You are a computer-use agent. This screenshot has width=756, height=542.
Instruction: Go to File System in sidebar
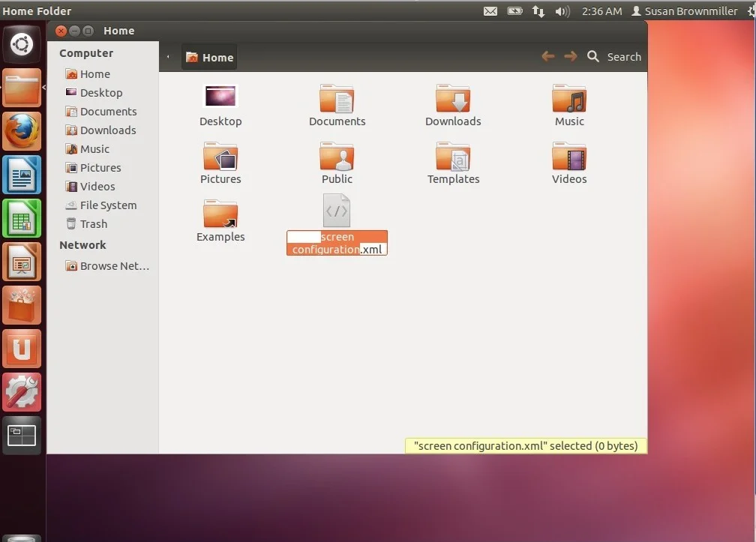[x=107, y=205]
